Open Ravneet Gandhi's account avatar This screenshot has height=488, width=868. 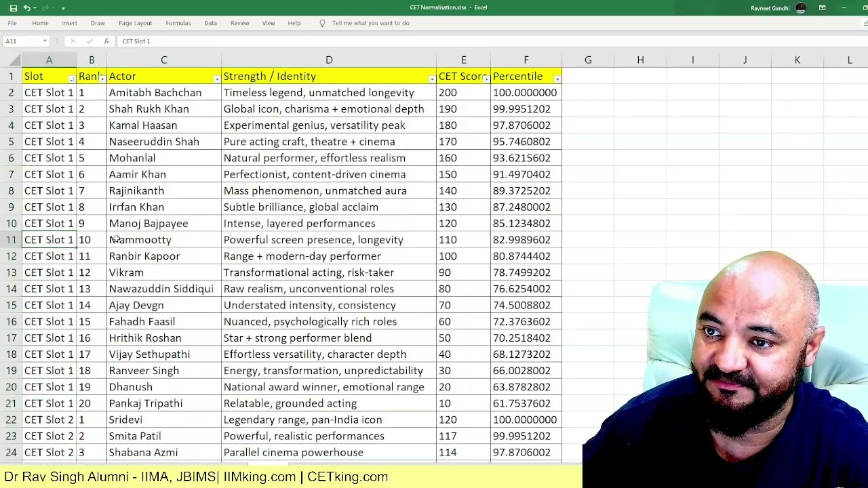[x=801, y=7]
